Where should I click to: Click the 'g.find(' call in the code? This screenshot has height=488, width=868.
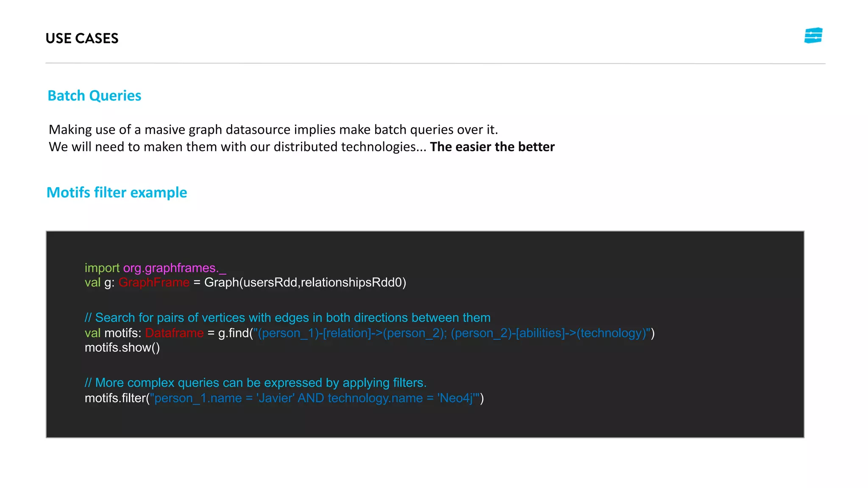tap(235, 333)
